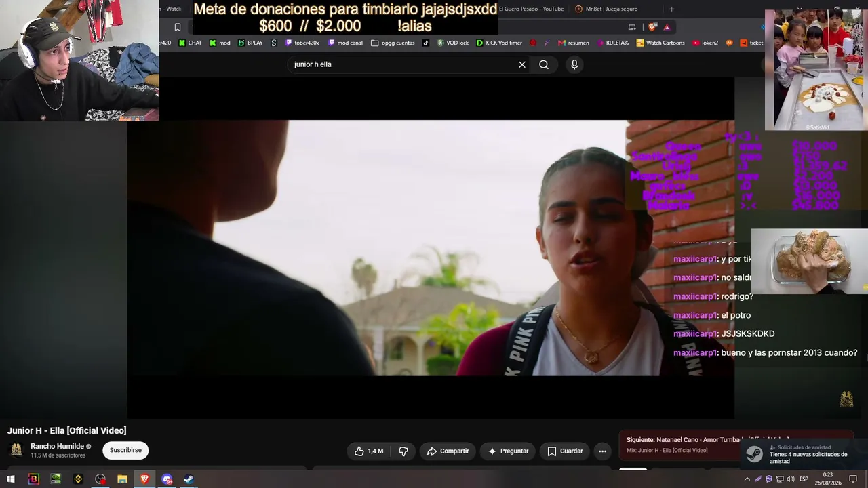This screenshot has width=868, height=488.
Task: Show hidden system tray icons
Action: (x=747, y=479)
